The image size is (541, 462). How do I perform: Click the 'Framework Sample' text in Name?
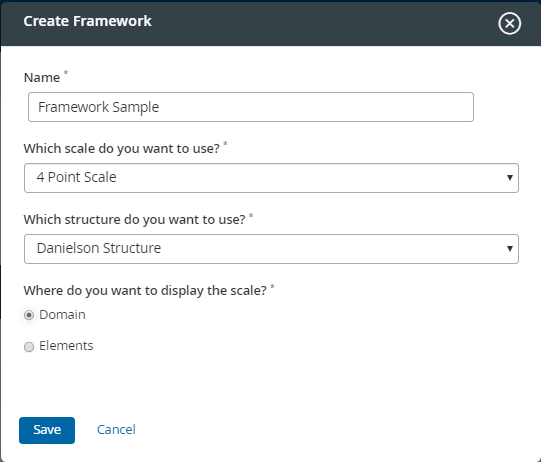click(98, 107)
